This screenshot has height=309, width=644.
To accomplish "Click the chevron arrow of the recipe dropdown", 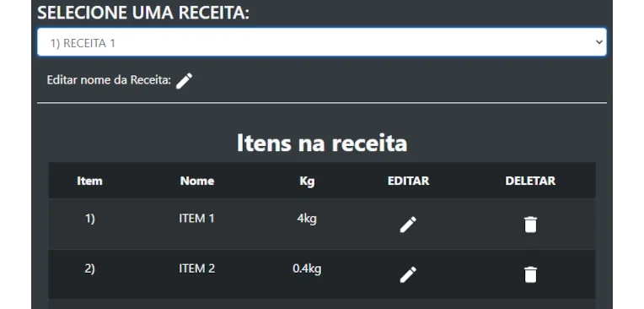I will 598,42.
